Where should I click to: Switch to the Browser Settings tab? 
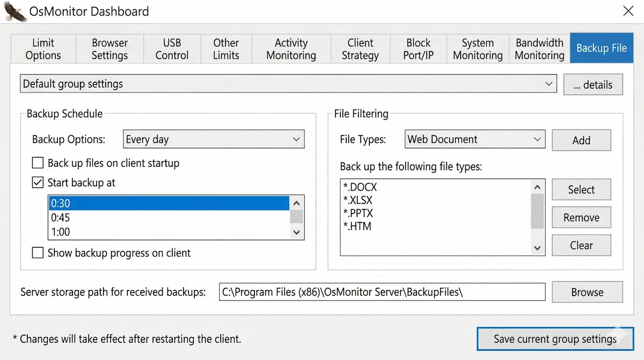pos(109,48)
